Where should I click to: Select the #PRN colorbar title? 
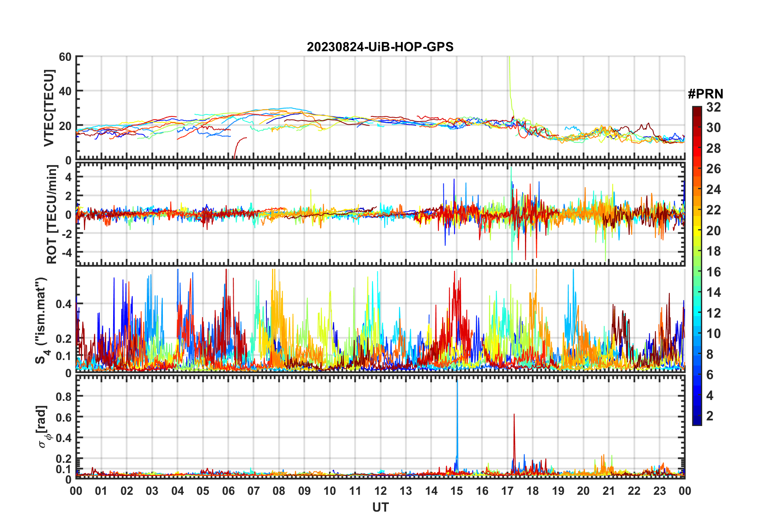pos(705,94)
